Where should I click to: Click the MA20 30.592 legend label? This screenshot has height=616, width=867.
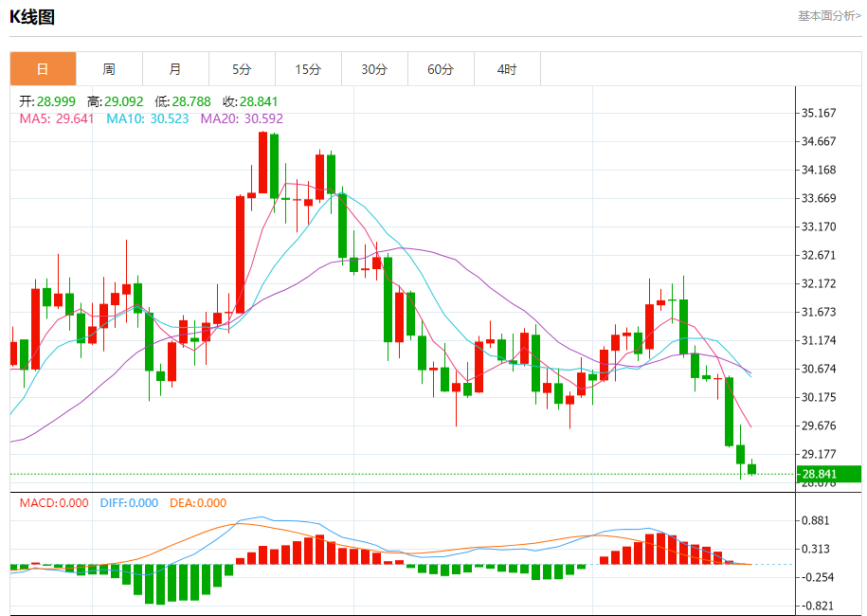pyautogui.click(x=242, y=118)
